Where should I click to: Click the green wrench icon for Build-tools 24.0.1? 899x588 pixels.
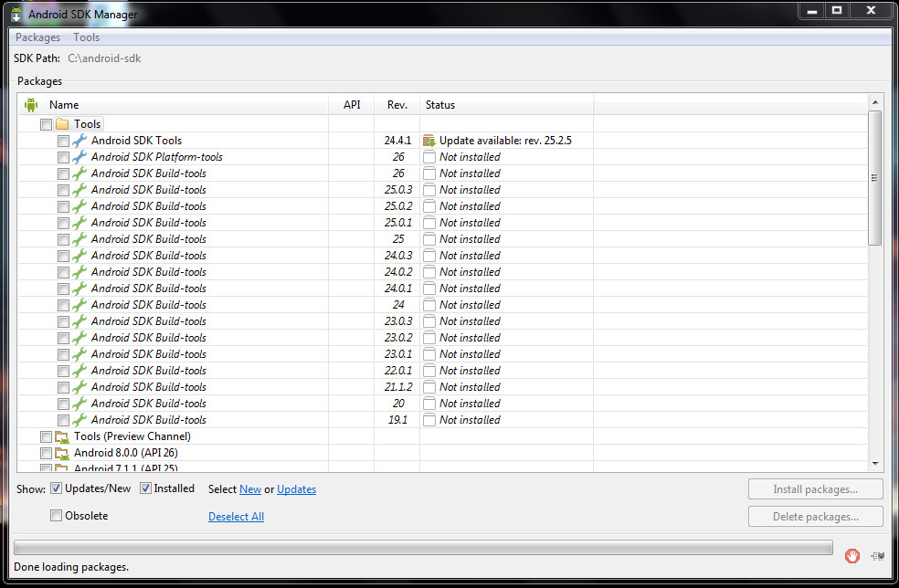(x=79, y=289)
